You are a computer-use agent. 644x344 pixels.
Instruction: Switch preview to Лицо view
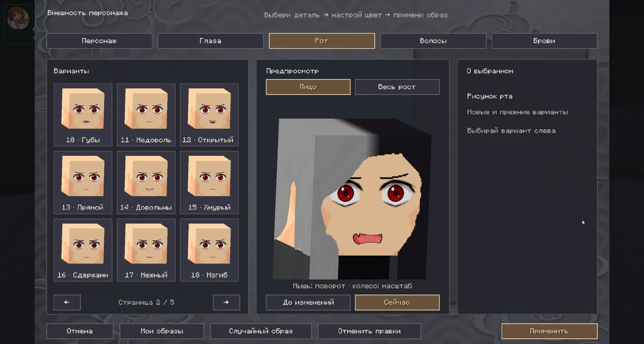(x=308, y=87)
